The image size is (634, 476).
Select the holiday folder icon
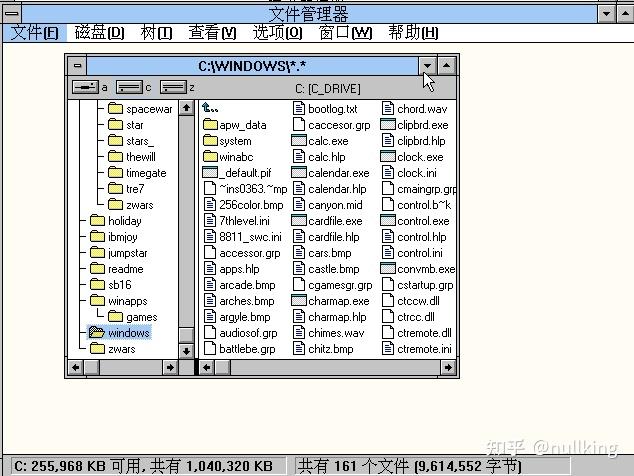pyautogui.click(x=97, y=220)
